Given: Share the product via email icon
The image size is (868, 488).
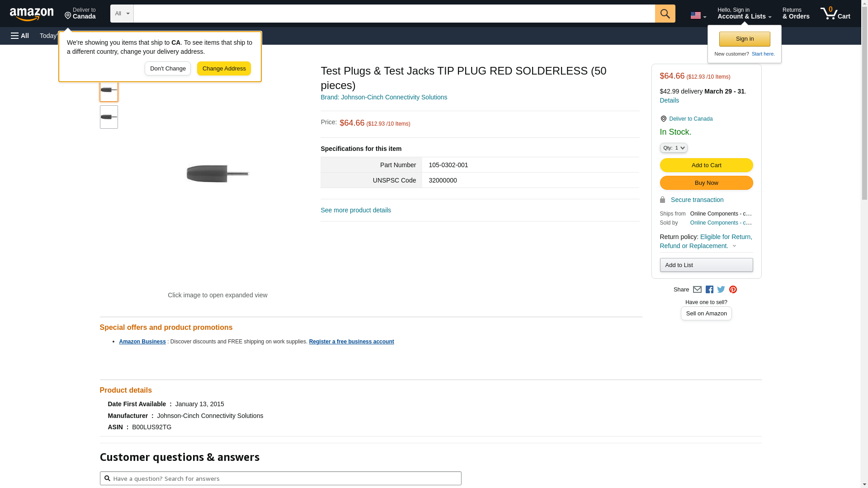Looking at the screenshot, I should point(697,290).
